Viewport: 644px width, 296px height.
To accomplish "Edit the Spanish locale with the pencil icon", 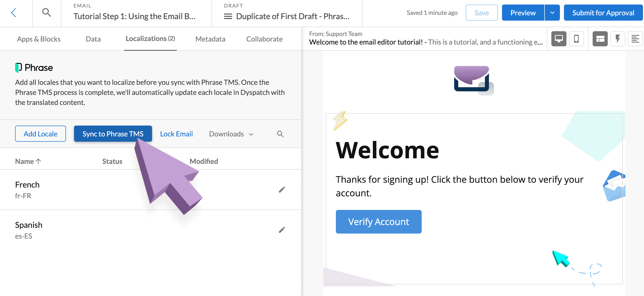I will tap(282, 230).
